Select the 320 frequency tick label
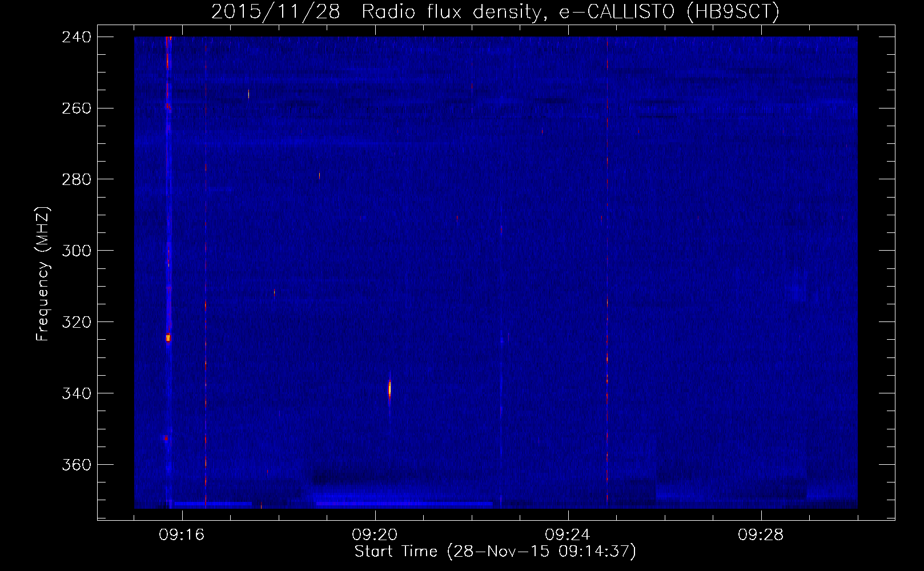Image resolution: width=924 pixels, height=571 pixels. coord(77,323)
